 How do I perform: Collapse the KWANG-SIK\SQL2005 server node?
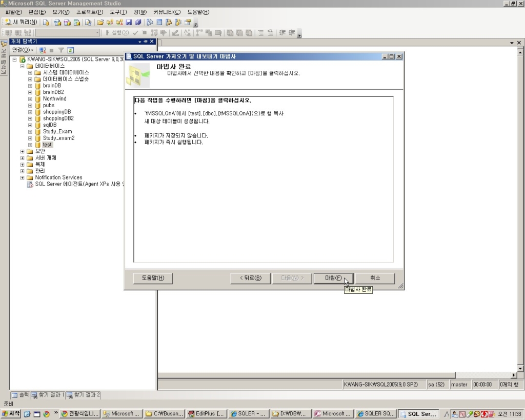[x=14, y=59]
